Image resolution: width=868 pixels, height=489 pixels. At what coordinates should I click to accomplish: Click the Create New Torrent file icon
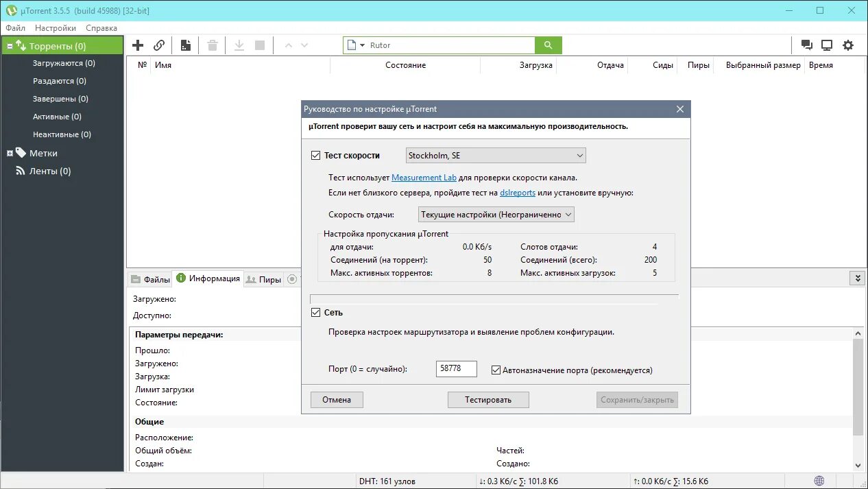click(x=185, y=45)
